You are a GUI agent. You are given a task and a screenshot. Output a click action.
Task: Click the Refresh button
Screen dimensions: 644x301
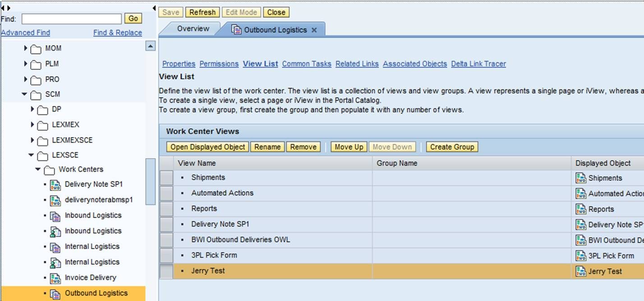click(x=202, y=13)
